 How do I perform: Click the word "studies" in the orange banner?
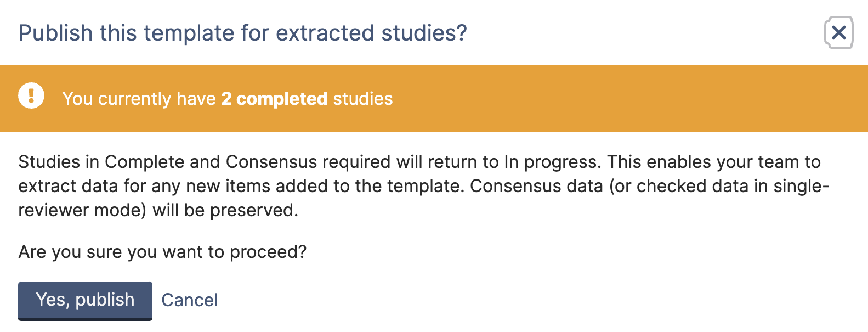[x=363, y=99]
